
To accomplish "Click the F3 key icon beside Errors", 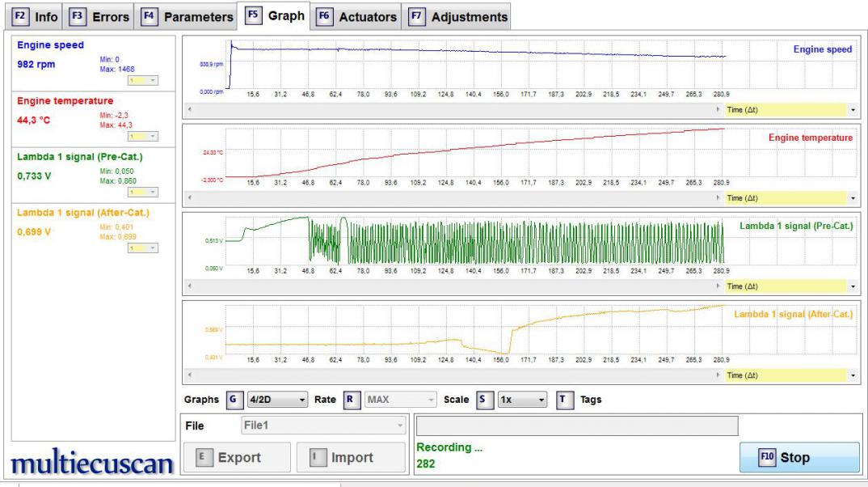I will tap(78, 16).
